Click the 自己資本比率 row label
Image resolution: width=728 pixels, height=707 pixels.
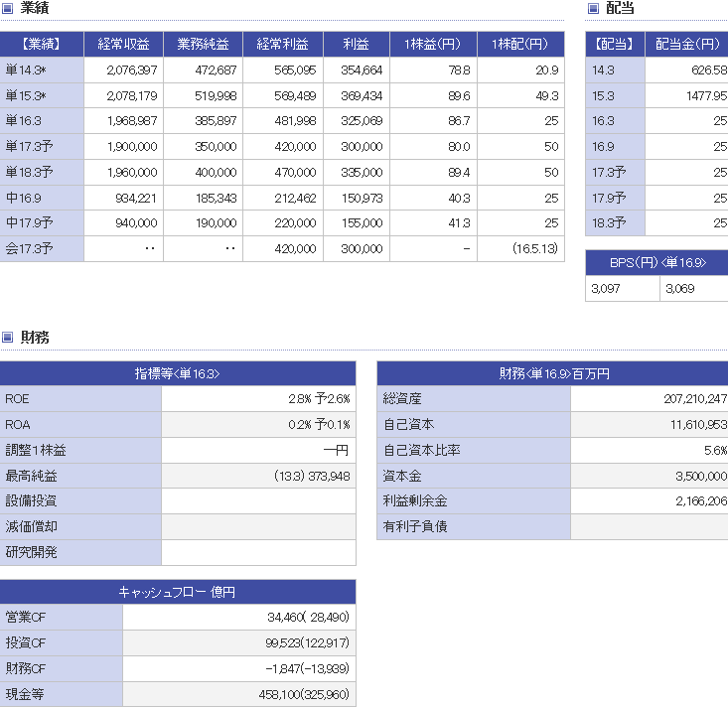[474, 451]
